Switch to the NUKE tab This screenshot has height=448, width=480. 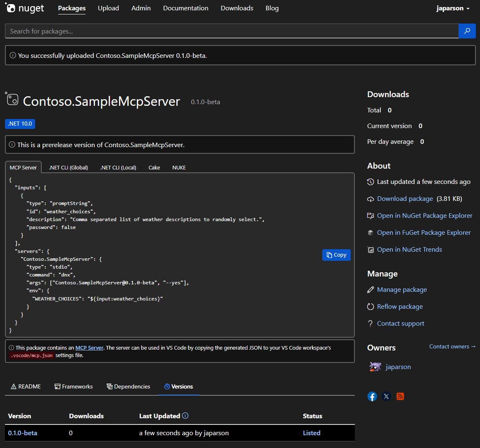point(179,167)
